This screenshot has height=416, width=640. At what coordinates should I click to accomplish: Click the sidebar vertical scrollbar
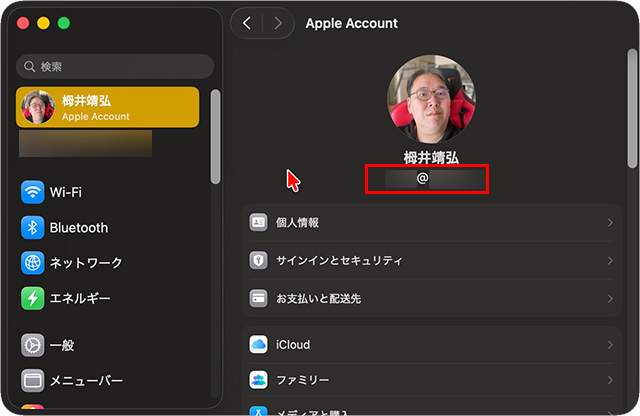coord(216,137)
